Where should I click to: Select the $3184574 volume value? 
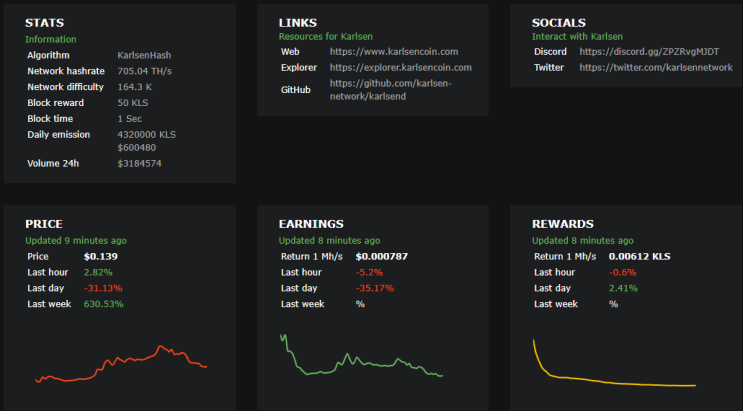coord(139,164)
